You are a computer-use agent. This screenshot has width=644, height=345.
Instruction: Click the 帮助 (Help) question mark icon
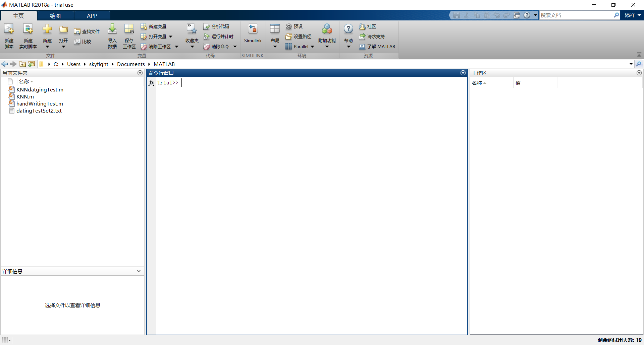click(348, 29)
